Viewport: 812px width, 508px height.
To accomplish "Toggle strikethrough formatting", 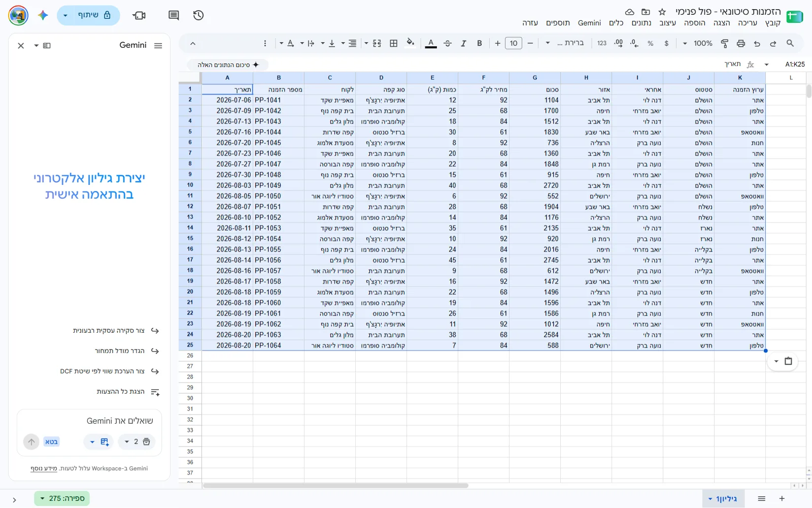I will pyautogui.click(x=447, y=43).
